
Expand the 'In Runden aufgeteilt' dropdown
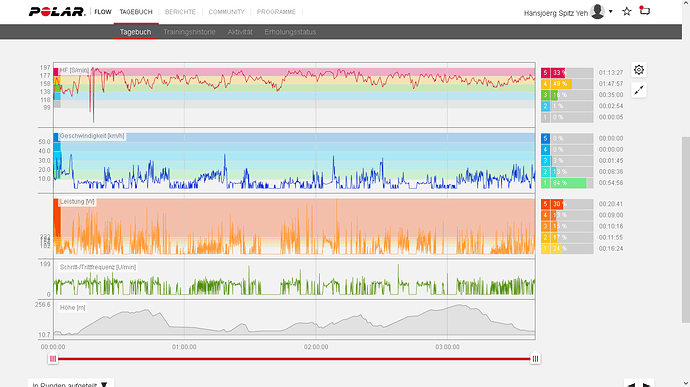[70, 383]
